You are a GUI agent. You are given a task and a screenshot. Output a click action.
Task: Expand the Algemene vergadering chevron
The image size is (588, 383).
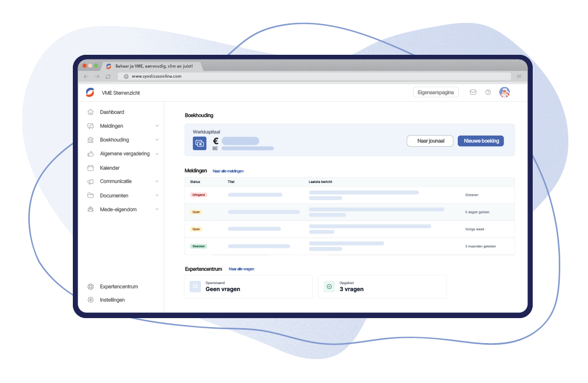pyautogui.click(x=157, y=154)
